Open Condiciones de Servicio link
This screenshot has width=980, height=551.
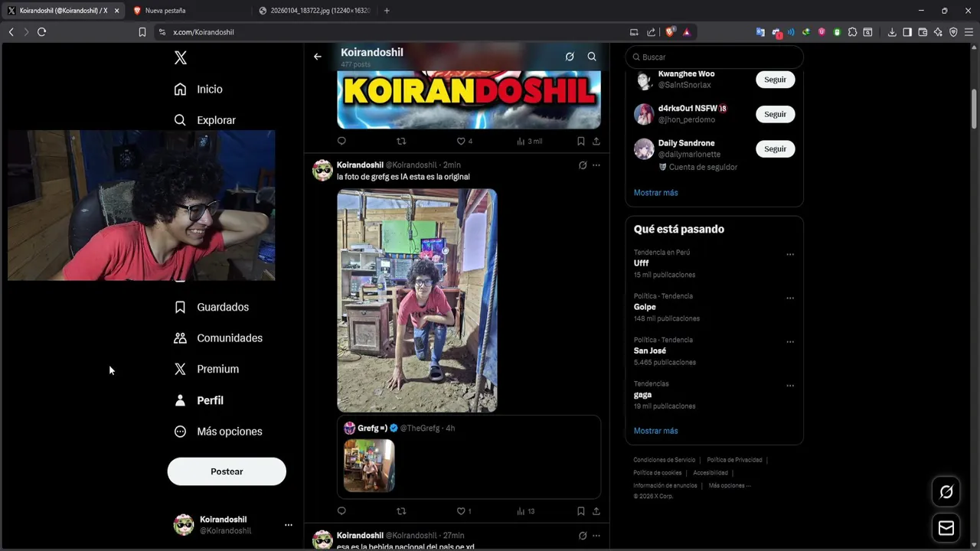664,460
